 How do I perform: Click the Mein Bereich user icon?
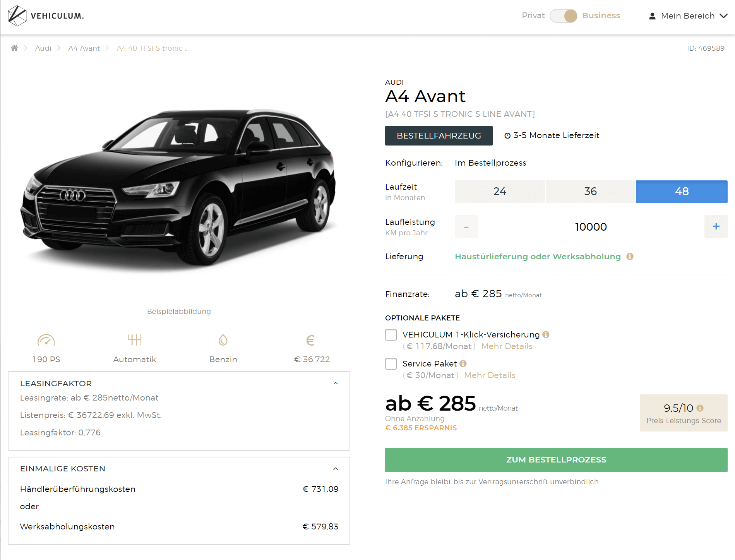pos(652,16)
